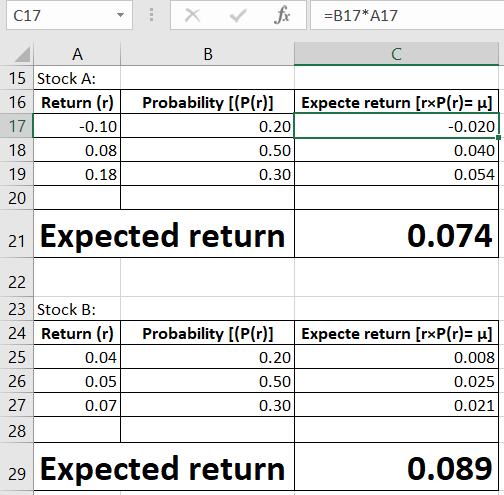
Task: Select column B header
Action: click(207, 54)
